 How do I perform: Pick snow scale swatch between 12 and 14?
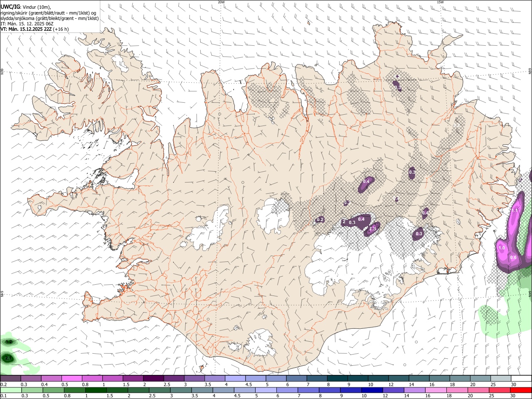tap(399, 378)
